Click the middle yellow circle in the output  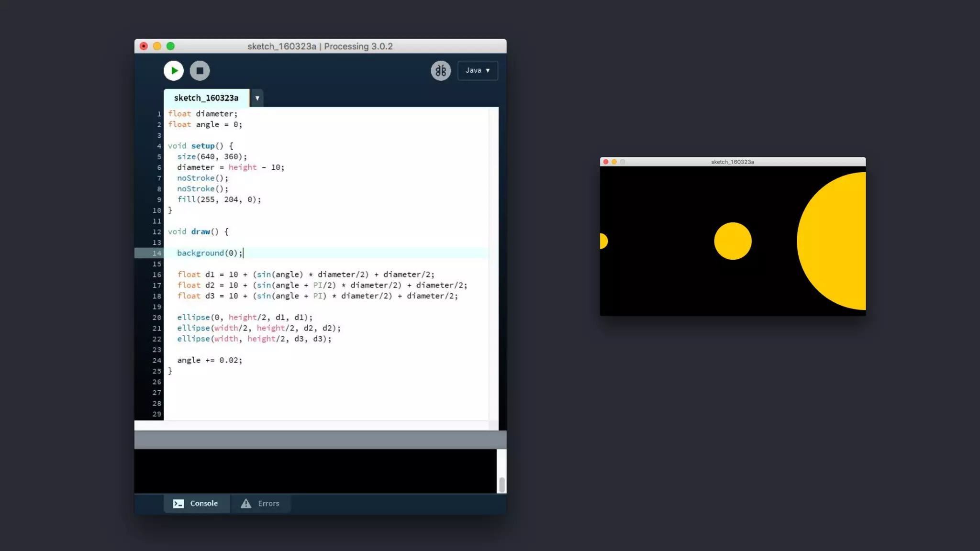pos(733,241)
